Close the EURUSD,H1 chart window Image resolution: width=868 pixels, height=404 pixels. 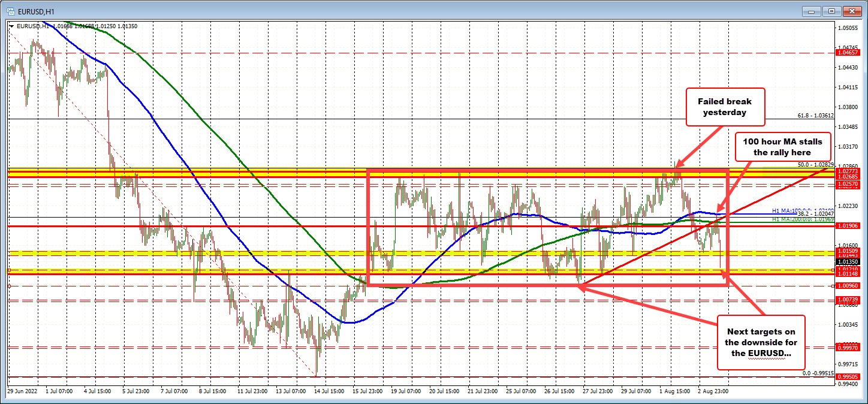pyautogui.click(x=852, y=11)
